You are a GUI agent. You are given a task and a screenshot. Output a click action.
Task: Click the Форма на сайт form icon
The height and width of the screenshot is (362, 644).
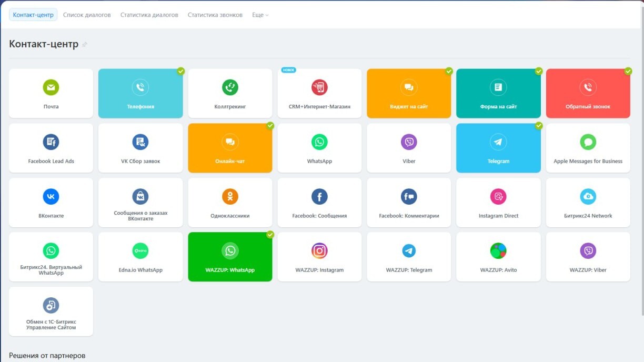pyautogui.click(x=498, y=87)
